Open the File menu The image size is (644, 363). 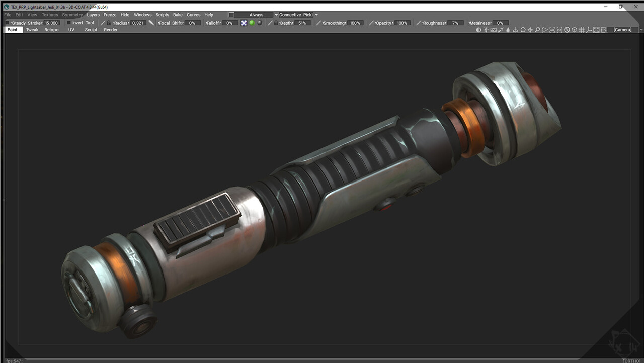coord(8,15)
